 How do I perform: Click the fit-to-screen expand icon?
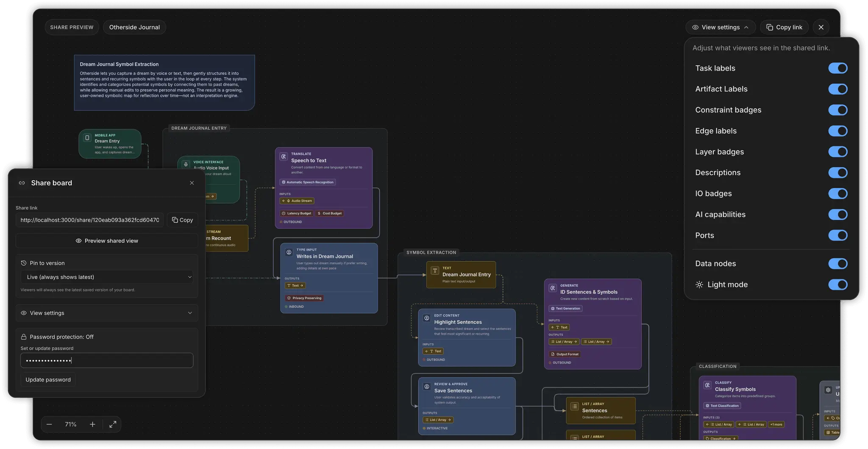click(113, 424)
